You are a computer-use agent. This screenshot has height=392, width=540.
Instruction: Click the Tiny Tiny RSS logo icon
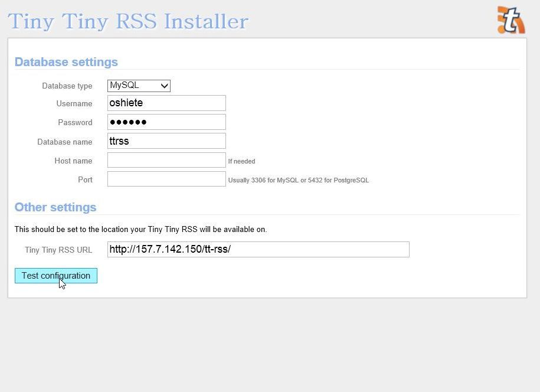pyautogui.click(x=511, y=20)
